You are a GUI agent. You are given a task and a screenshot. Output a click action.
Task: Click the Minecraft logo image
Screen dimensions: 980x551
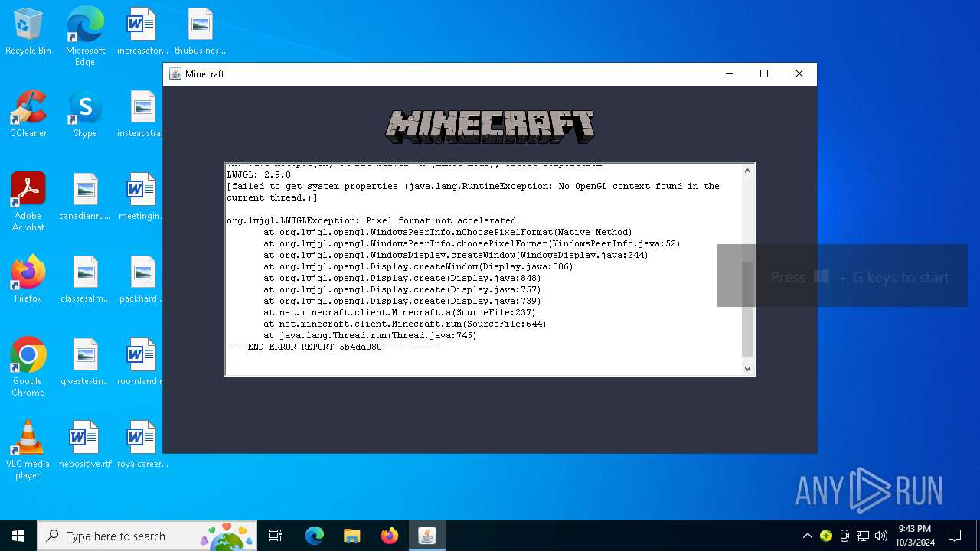click(x=490, y=127)
